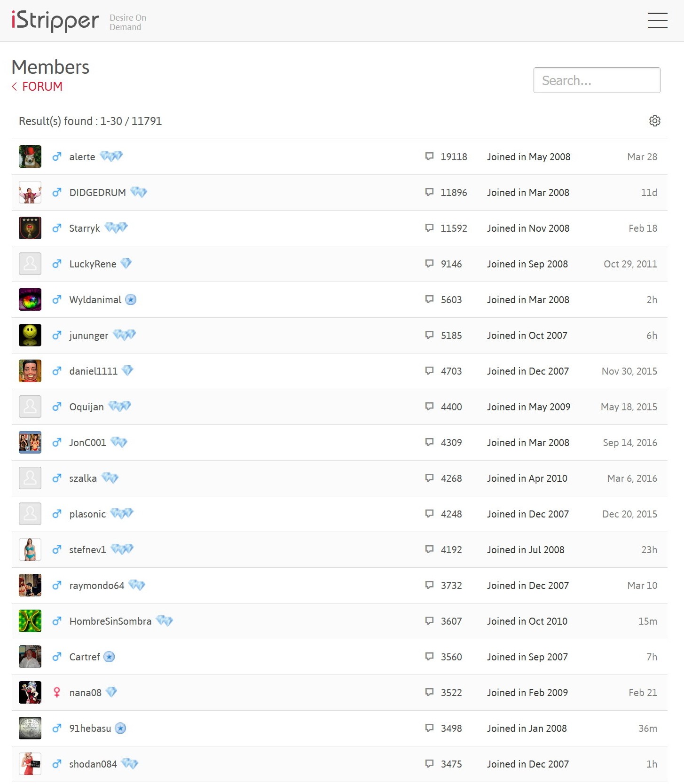Click Cartref's blue star badge
This screenshot has height=784, width=684.
click(109, 657)
